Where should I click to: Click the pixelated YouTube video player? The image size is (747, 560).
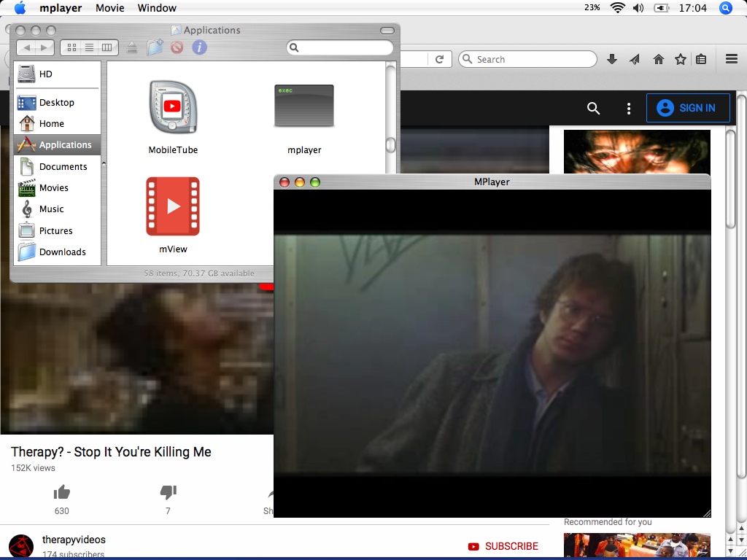pos(136,357)
